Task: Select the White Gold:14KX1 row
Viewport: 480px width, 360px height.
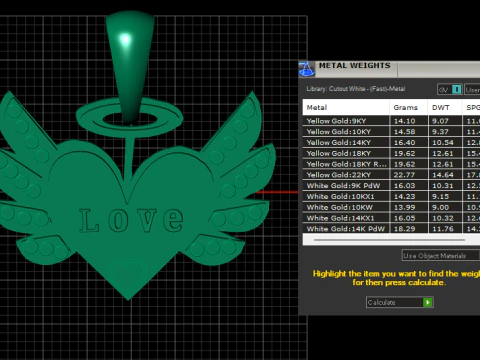Action: [391, 218]
